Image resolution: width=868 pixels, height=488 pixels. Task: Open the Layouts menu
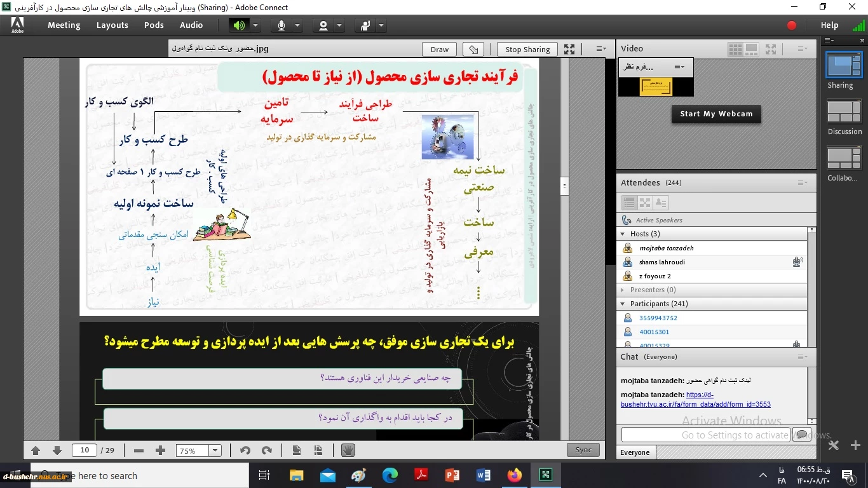pos(112,25)
